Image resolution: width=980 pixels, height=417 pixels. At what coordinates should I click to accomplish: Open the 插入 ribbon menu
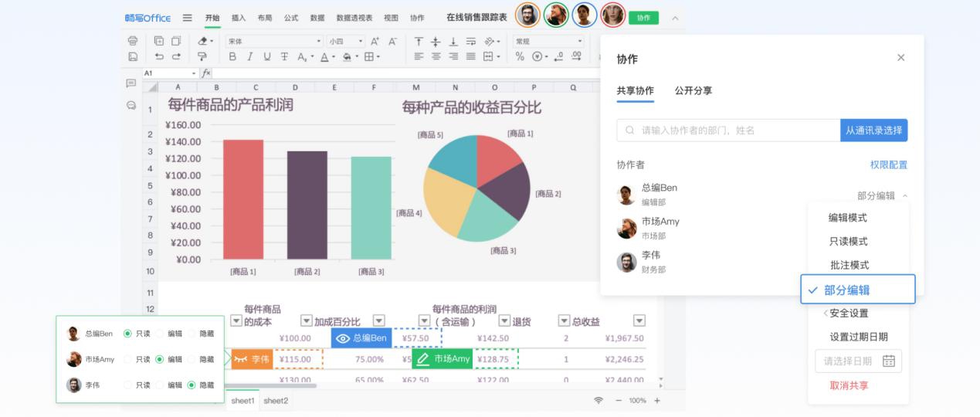pyautogui.click(x=239, y=18)
